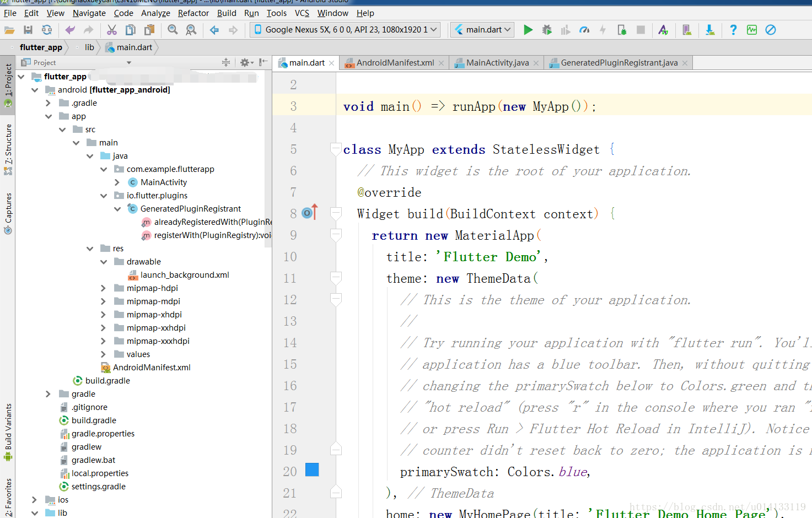Fold the MyApp class at line 5
This screenshot has width=812, height=518.
tap(336, 149)
